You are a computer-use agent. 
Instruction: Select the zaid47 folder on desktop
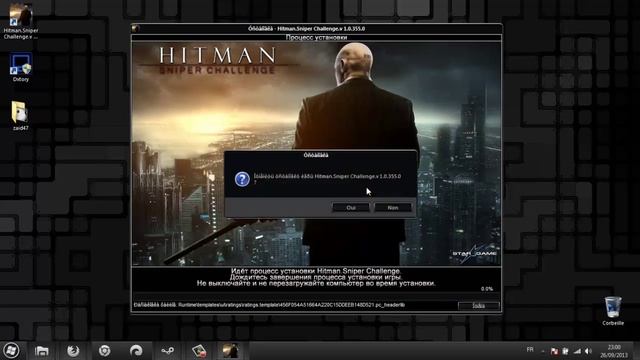click(x=20, y=116)
